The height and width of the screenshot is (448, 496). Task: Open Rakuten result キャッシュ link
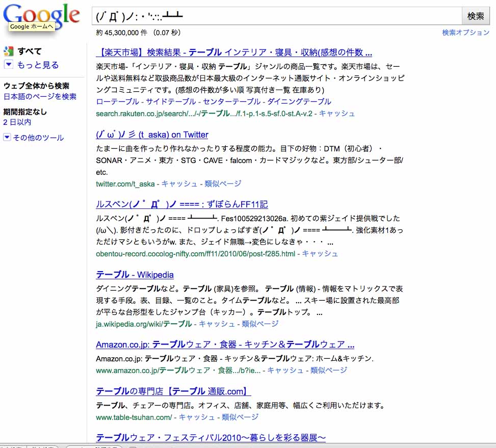(337, 114)
